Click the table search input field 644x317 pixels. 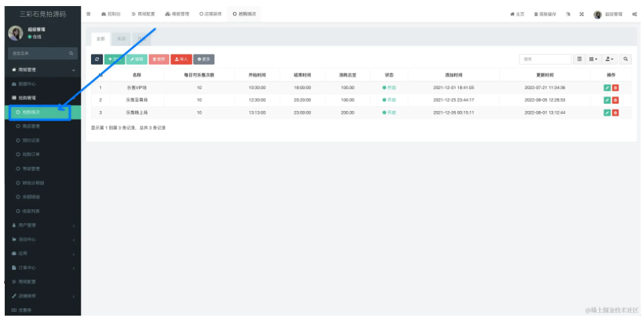click(545, 60)
